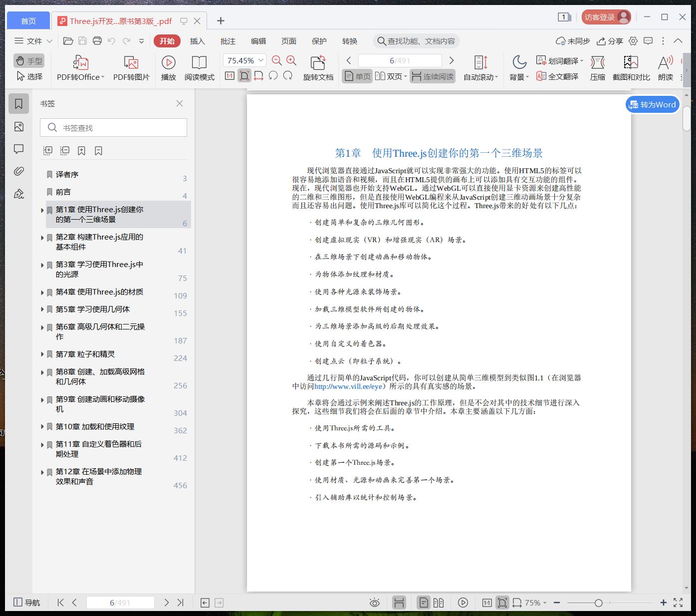Expand 第7章 粒子和精灵 arrow
The height and width of the screenshot is (616, 696).
point(42,354)
